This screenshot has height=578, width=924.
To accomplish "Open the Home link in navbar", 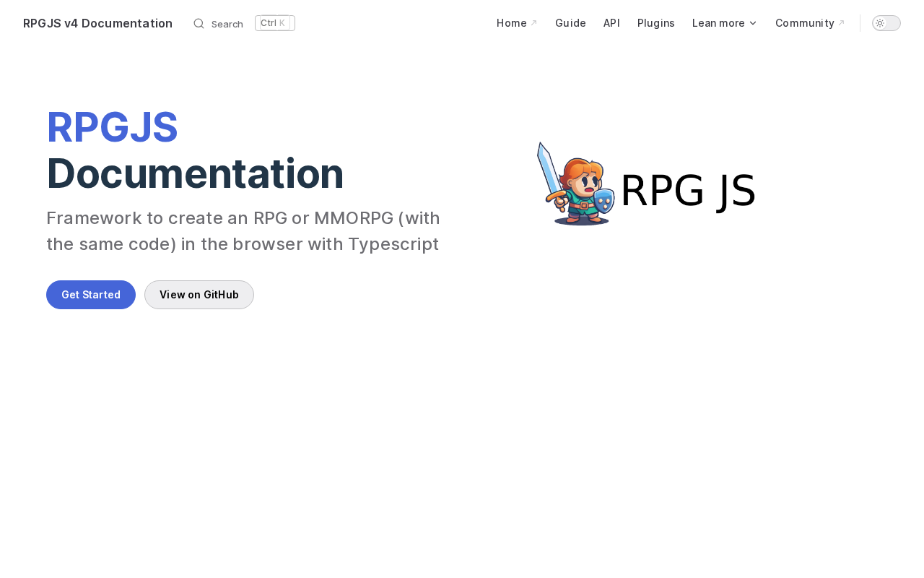I will 512,23.
